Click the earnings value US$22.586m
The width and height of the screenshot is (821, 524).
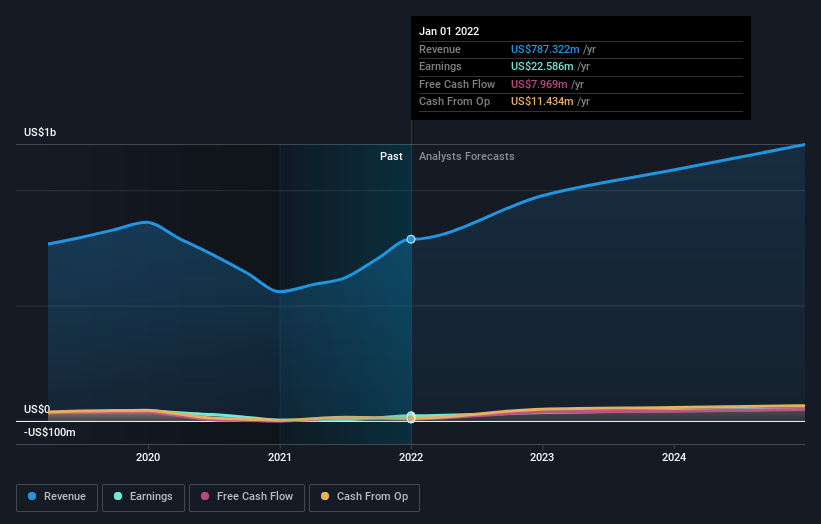pos(542,66)
